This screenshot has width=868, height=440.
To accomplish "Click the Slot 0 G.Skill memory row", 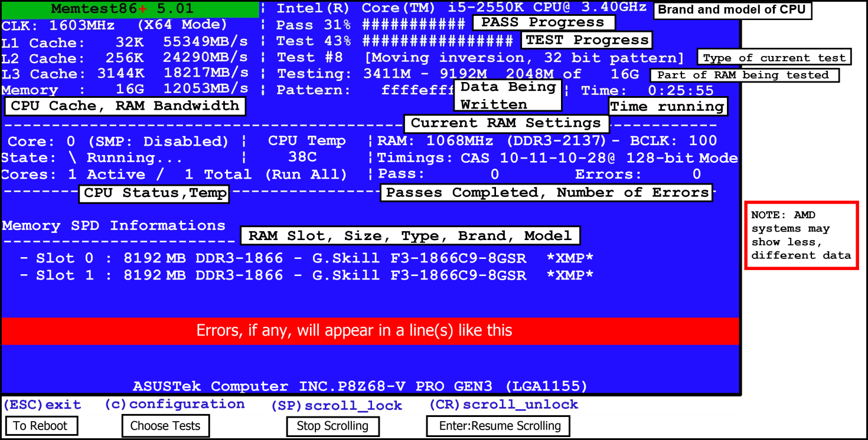I will coord(306,258).
